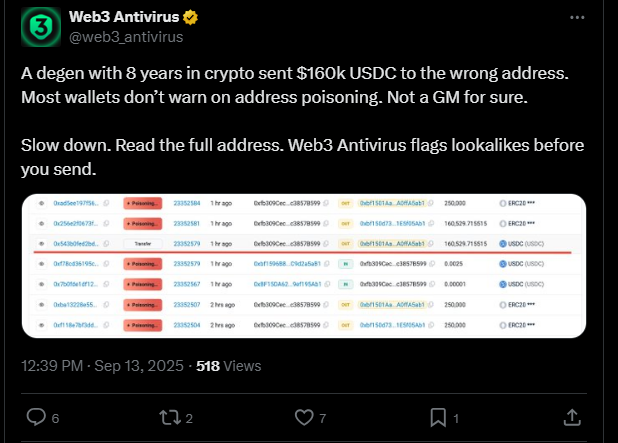Click the repost arrows icon
The width and height of the screenshot is (618, 443).
171,416
